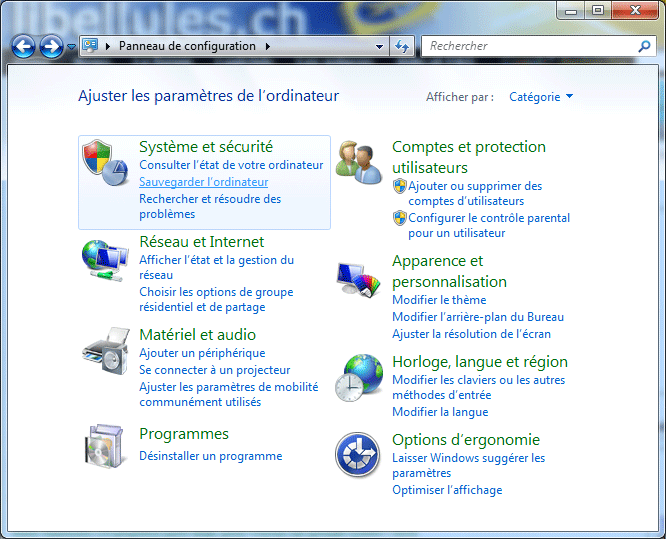The width and height of the screenshot is (666, 539).
Task: Click shield icon beside Ajouter ou supprimer
Action: [399, 186]
